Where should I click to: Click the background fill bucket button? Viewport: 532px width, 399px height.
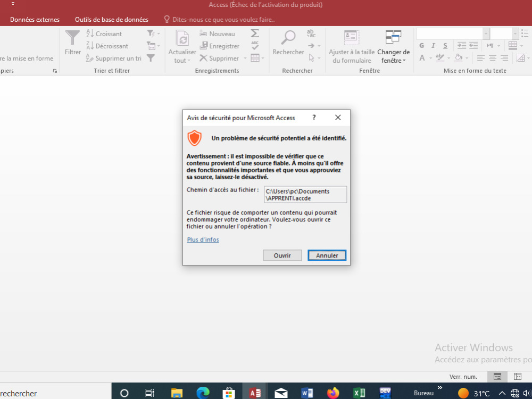coord(459,58)
